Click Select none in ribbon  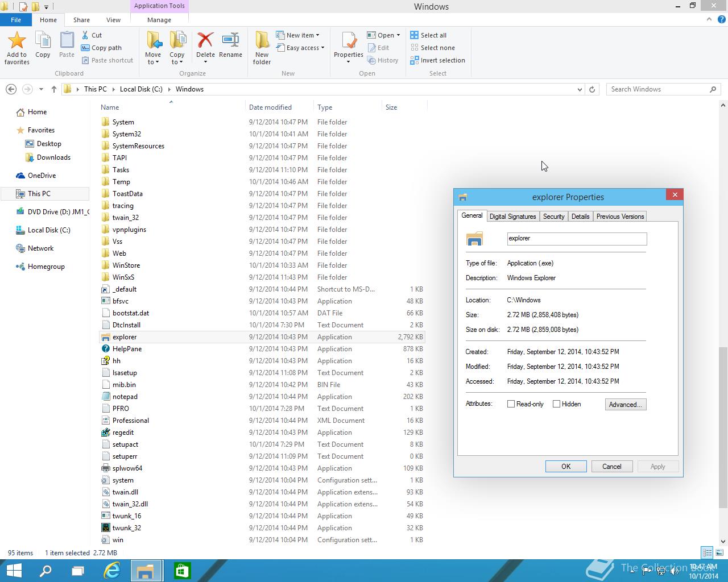tap(433, 48)
